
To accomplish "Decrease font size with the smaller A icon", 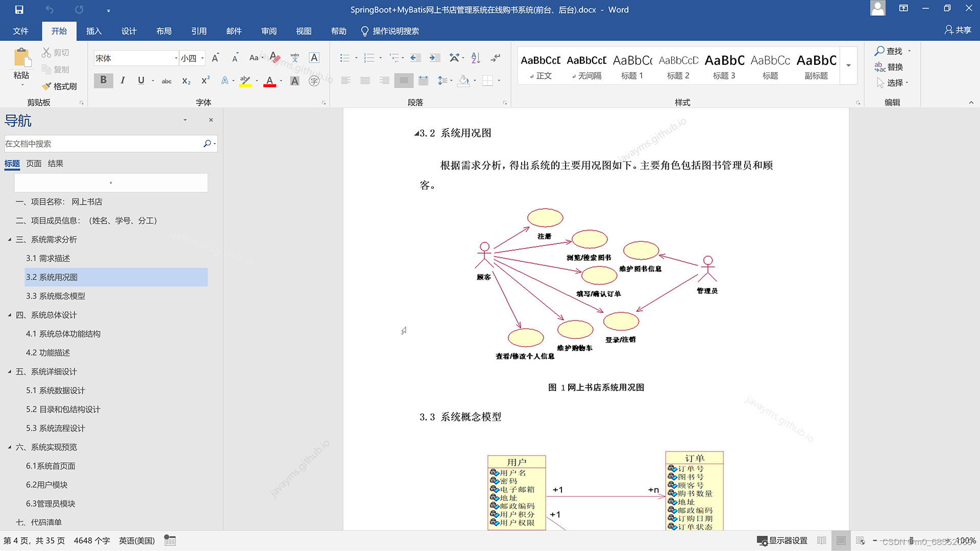I will pos(235,58).
